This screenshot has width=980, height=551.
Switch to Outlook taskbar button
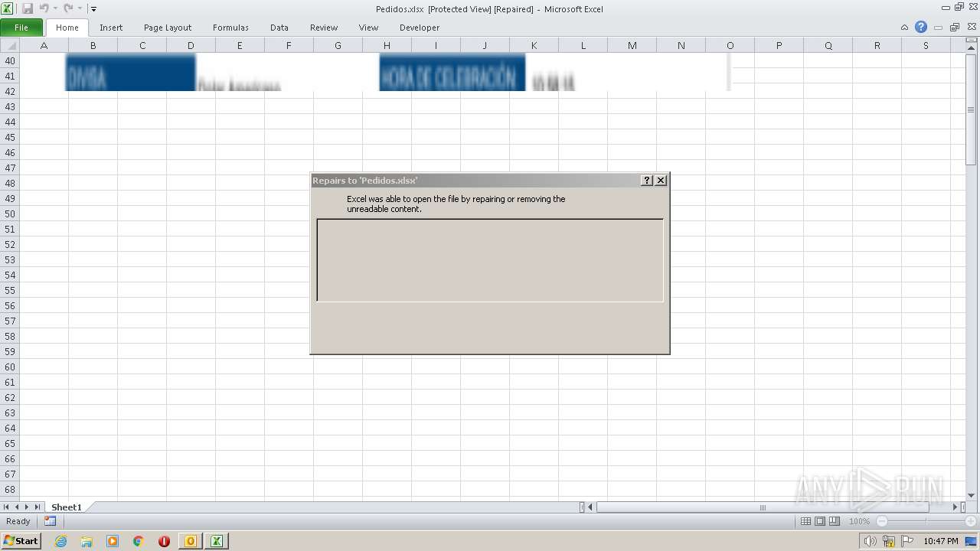click(x=191, y=541)
